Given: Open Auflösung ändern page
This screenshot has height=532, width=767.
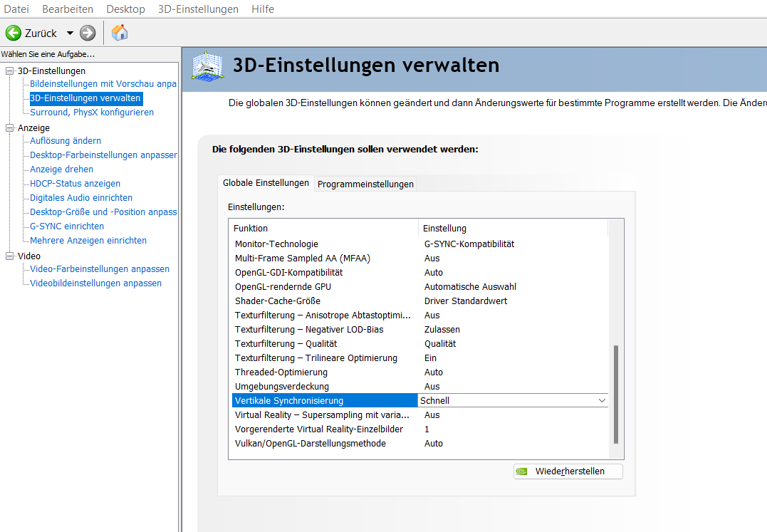Looking at the screenshot, I should pos(66,141).
